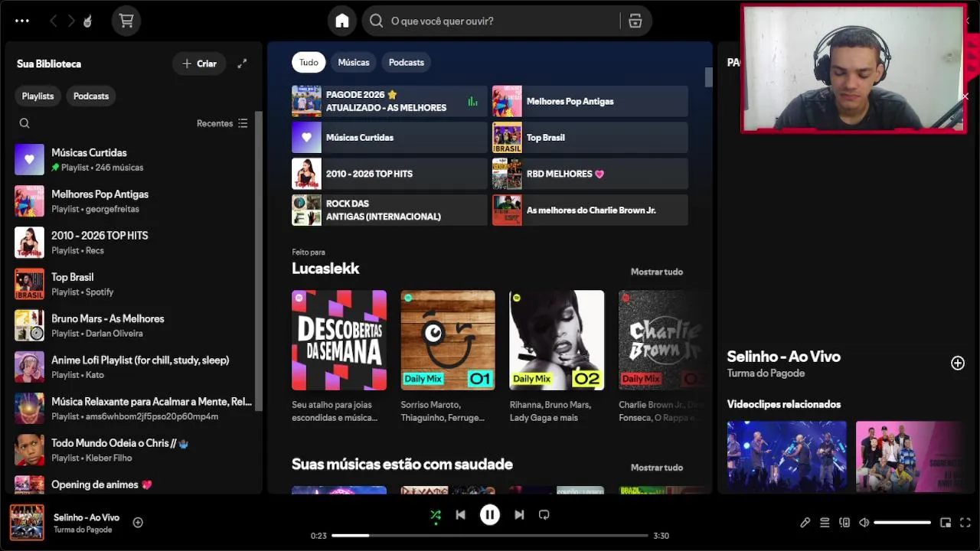980x551 pixels.
Task: Open ROCK DAS ANTIGAS shortcut tile
Action: (x=389, y=210)
